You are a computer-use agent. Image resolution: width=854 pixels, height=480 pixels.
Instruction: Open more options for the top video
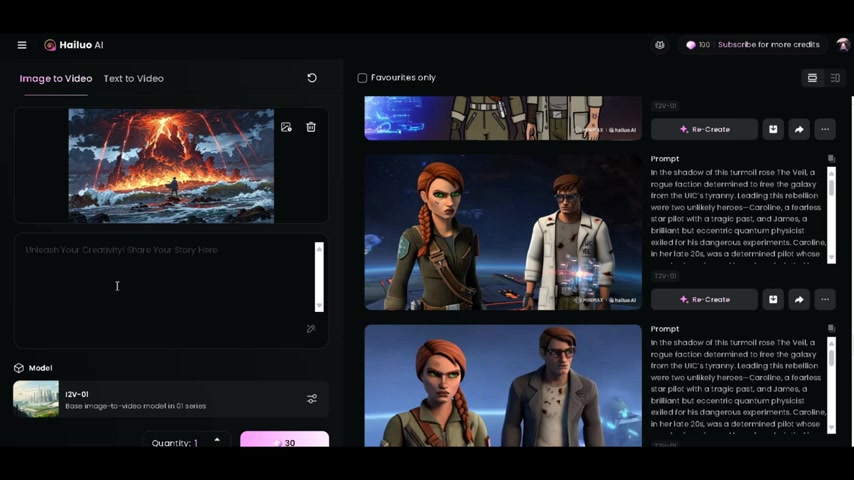pos(825,129)
